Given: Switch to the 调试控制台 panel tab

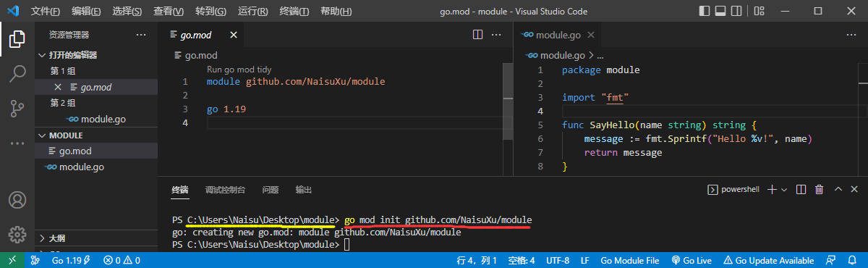Looking at the screenshot, I should tap(225, 190).
